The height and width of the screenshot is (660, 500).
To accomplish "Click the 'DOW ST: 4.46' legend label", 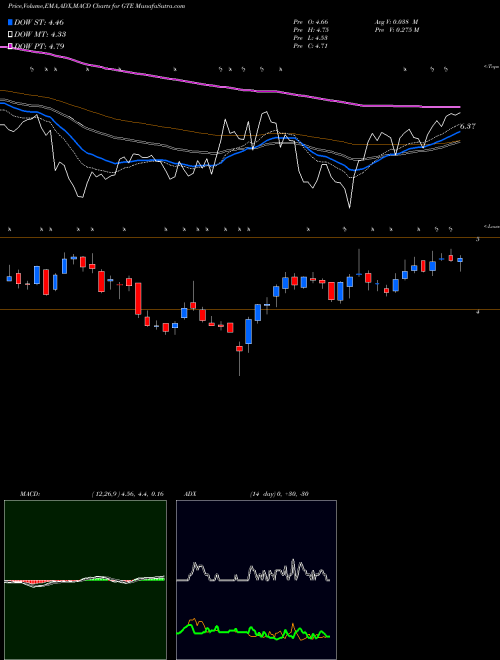I will tap(39, 22).
